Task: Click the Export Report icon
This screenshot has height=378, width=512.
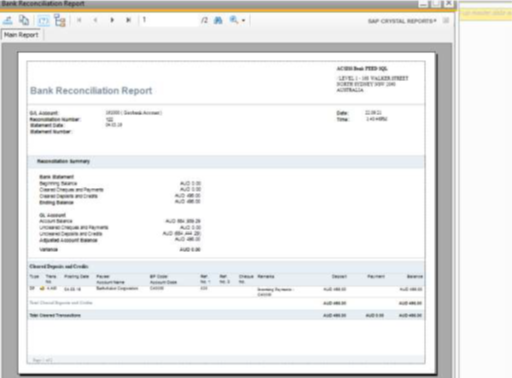Action: [x=8, y=21]
